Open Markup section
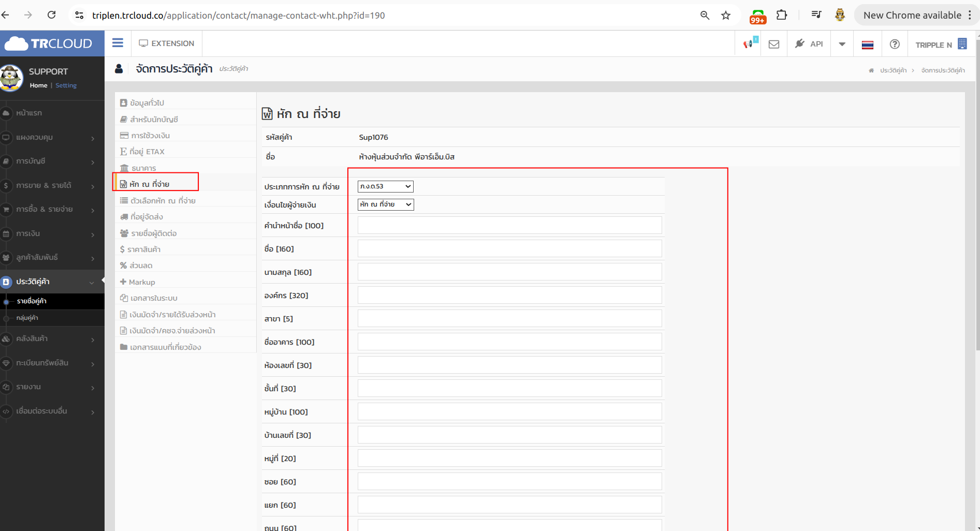Viewport: 980px width, 531px height. (185, 282)
